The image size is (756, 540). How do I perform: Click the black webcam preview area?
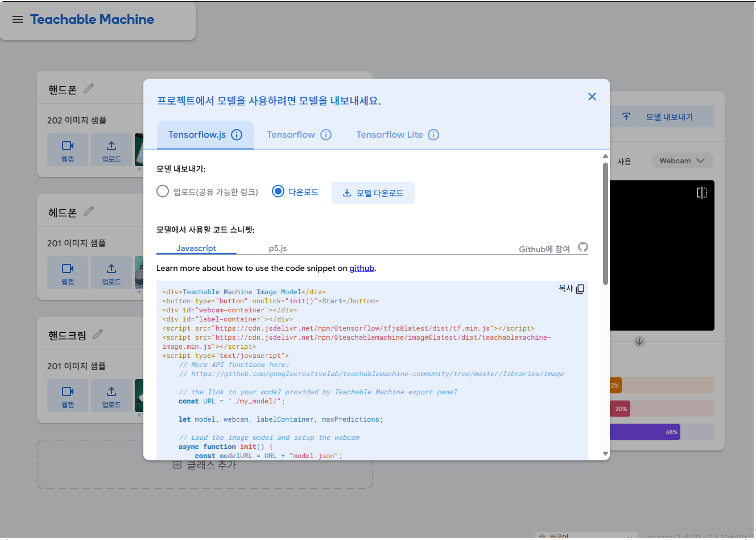[662, 255]
